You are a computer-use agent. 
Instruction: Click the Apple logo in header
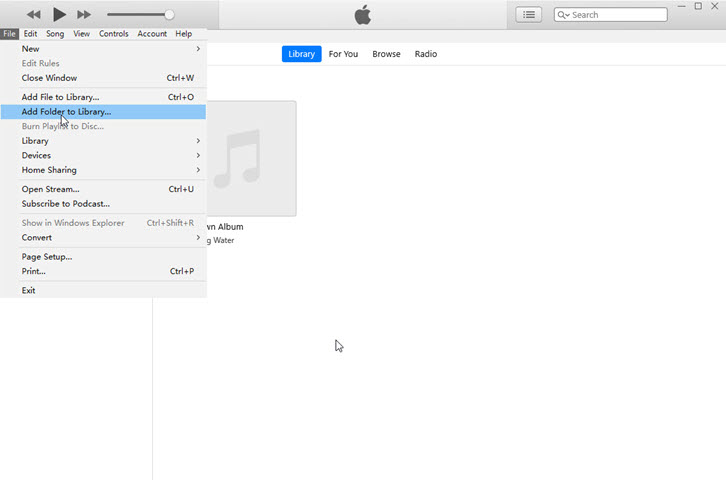pyautogui.click(x=363, y=15)
